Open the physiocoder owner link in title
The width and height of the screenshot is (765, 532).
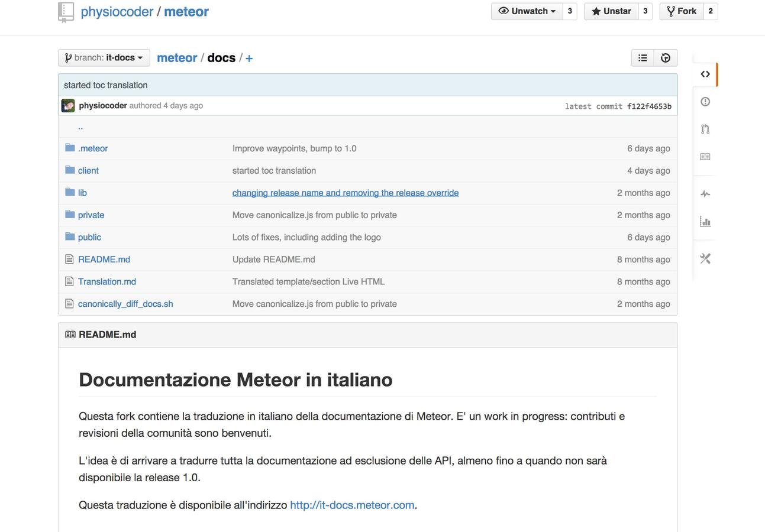coord(117,12)
